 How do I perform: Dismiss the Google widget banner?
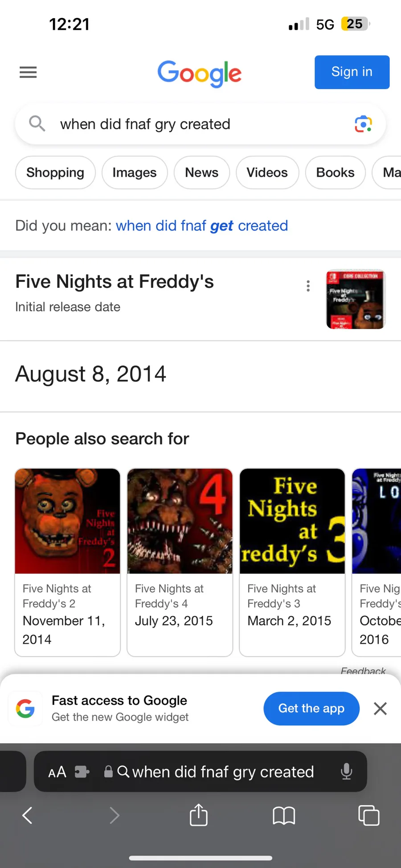(380, 708)
